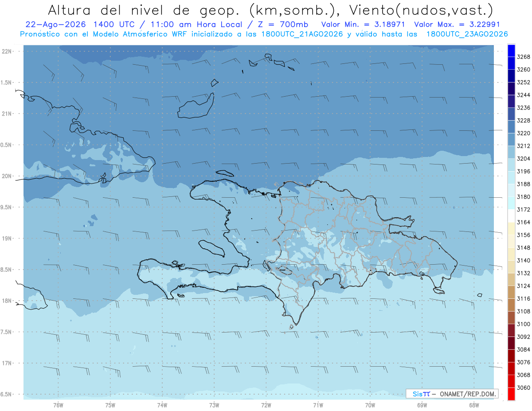Click 'Valor Min. = 3.18971' text
Viewport: 532px width, 411px height.
[x=364, y=25]
